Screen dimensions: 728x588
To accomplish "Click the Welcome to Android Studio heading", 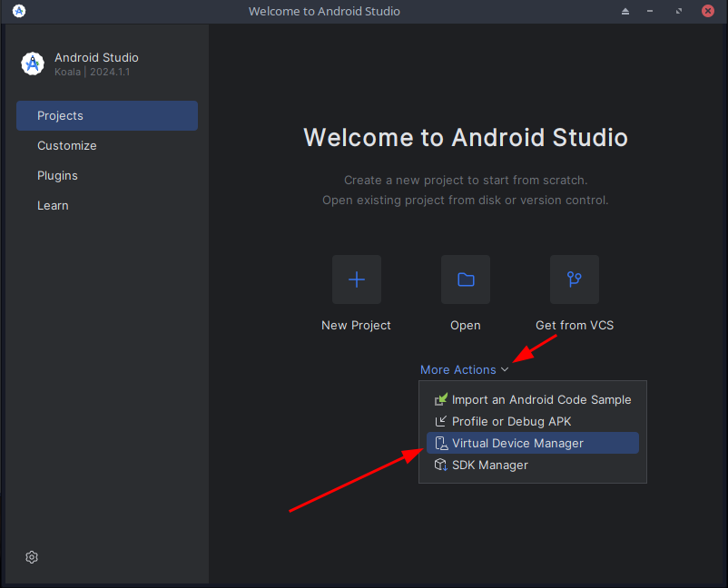I will click(x=466, y=137).
